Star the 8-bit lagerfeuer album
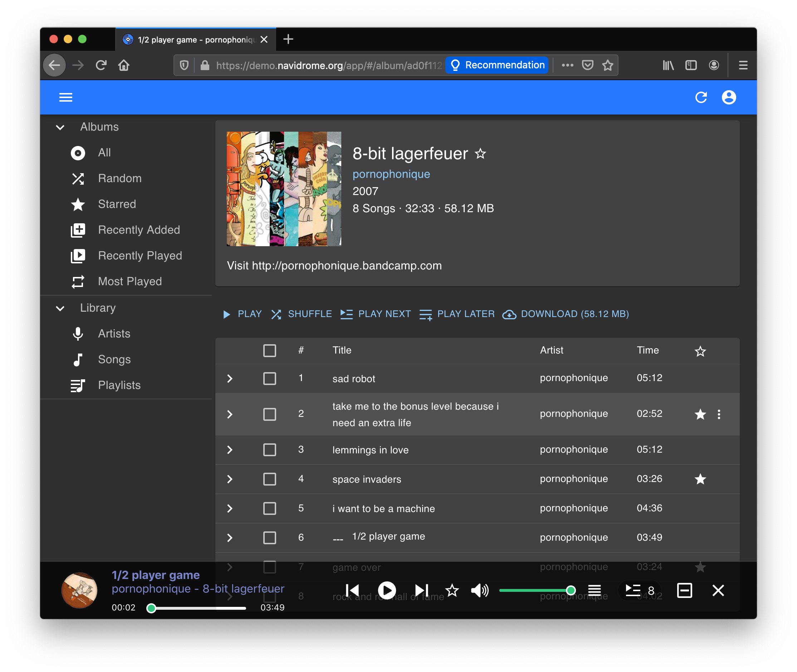The width and height of the screenshot is (797, 672). [x=480, y=154]
